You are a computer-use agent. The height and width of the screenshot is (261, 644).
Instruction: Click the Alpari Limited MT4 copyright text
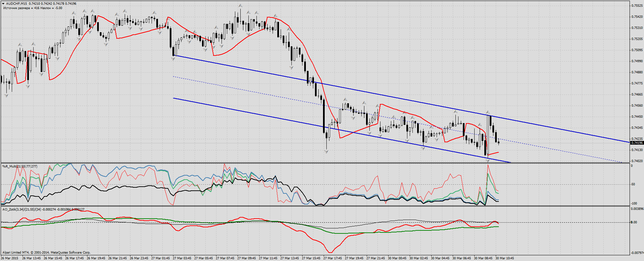click(x=46, y=252)
